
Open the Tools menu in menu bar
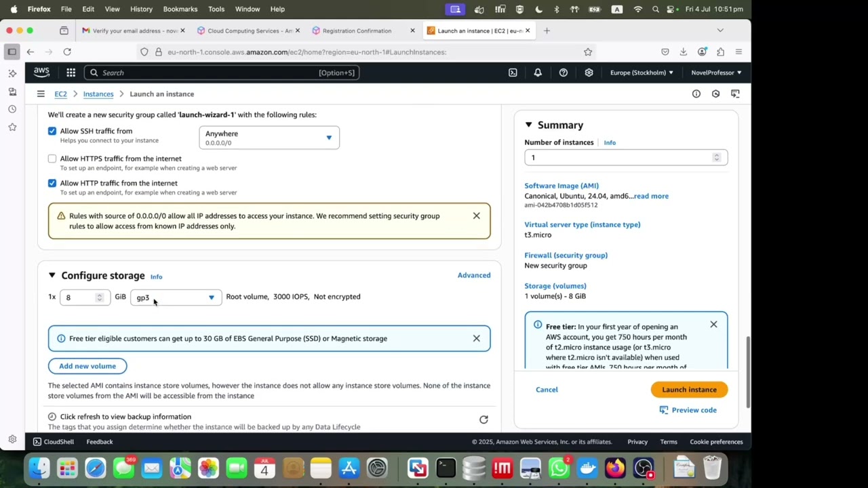pos(216,9)
